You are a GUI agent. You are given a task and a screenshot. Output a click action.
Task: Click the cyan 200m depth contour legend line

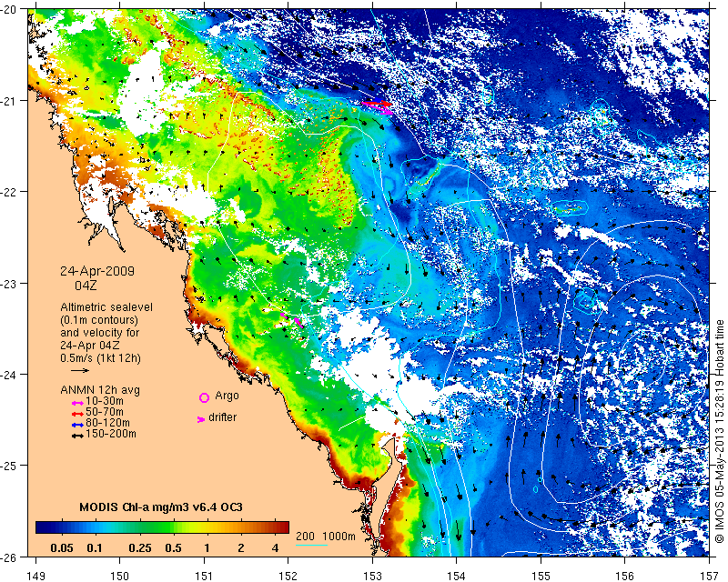311,545
